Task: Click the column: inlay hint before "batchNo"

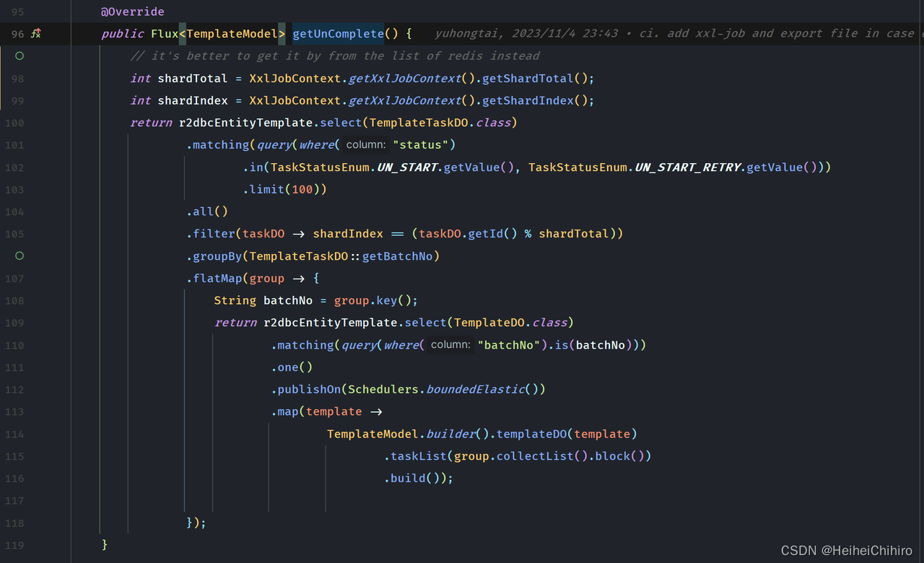Action: (450, 345)
